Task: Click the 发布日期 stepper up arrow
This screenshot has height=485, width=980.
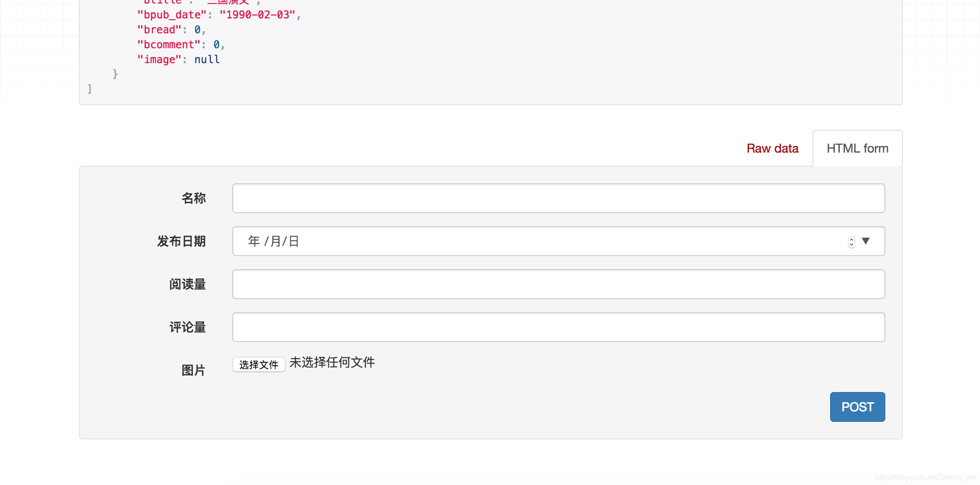Action: pos(851,239)
